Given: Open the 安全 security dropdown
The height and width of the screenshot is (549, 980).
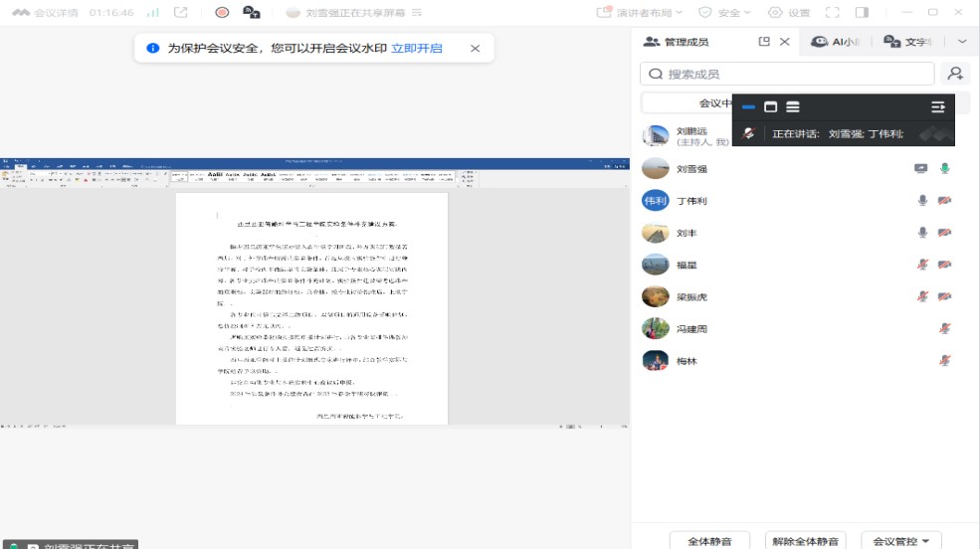Looking at the screenshot, I should [x=724, y=13].
